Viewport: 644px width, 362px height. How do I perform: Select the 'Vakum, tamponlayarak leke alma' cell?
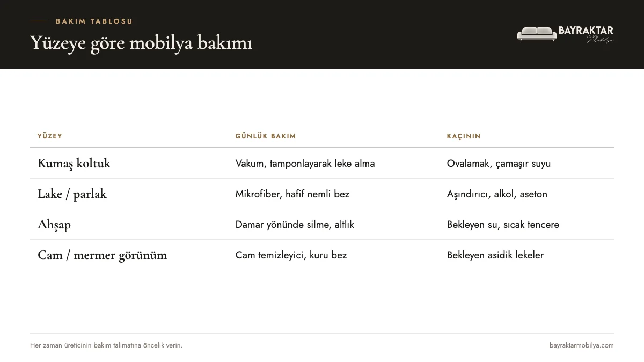coord(305,164)
